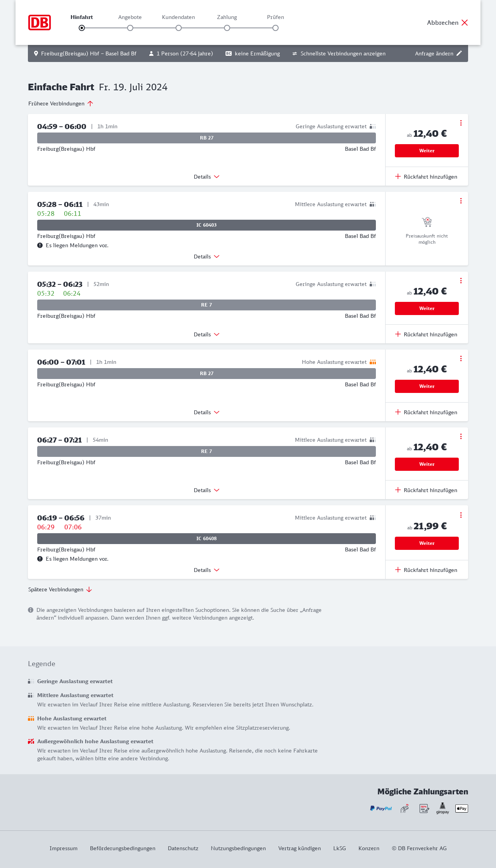Open three-dot menu for IC 60408 connection
Viewport: 496px width, 868px height.
click(x=461, y=515)
